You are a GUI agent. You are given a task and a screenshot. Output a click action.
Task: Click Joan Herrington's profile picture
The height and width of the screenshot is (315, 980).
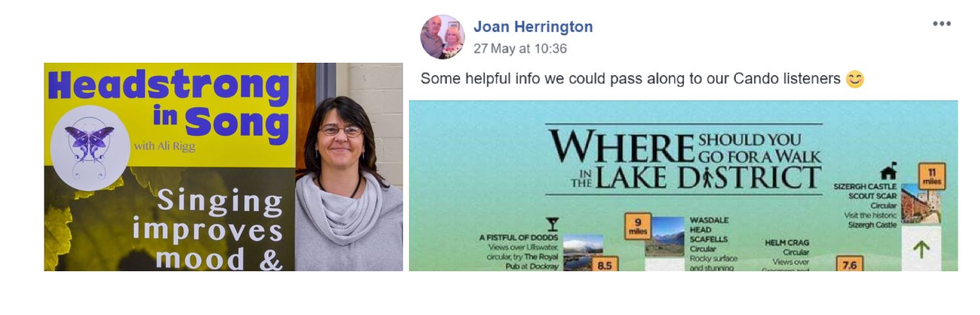click(442, 37)
